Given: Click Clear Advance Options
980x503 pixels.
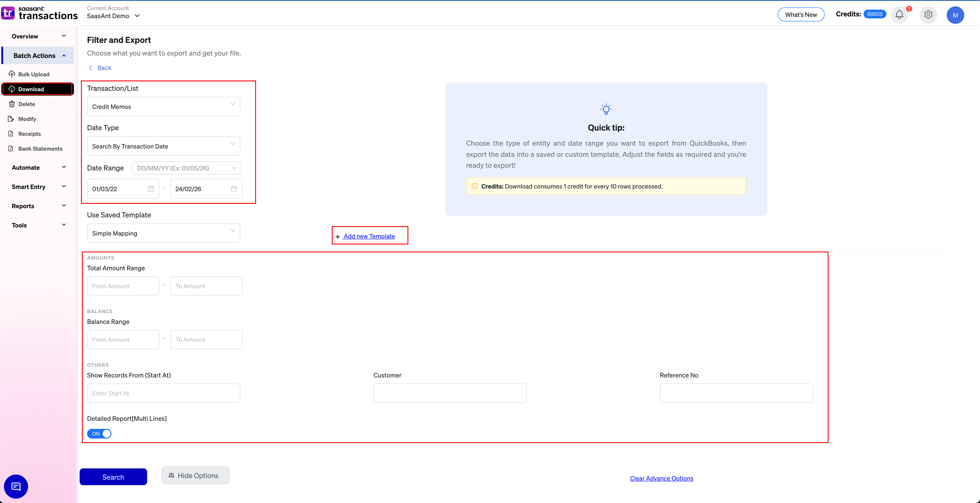Looking at the screenshot, I should click(661, 478).
